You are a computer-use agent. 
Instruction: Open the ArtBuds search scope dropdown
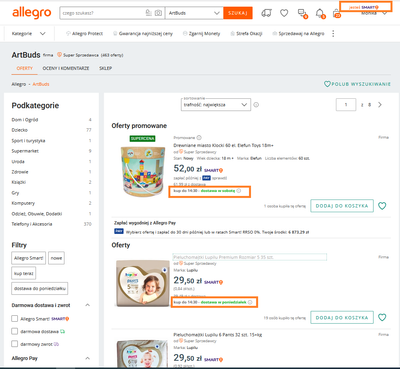tap(194, 13)
